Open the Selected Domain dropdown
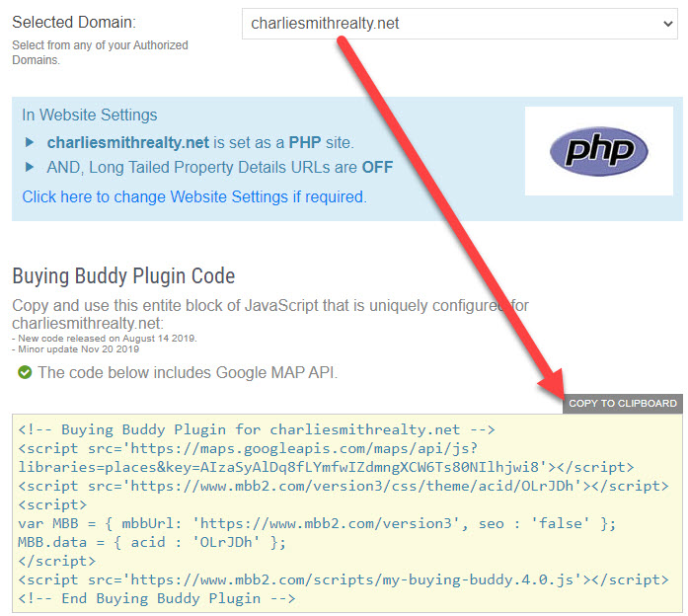Screen dimensions: 688x616 (x=459, y=24)
